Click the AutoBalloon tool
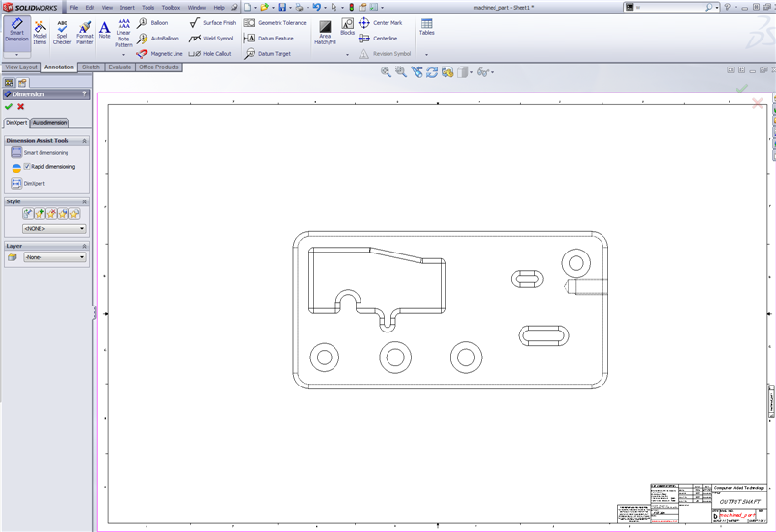Image resolution: width=776 pixels, height=532 pixels. pos(158,39)
